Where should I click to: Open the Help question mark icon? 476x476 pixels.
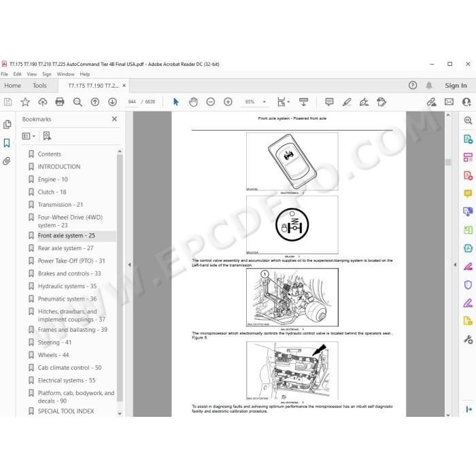[413, 85]
